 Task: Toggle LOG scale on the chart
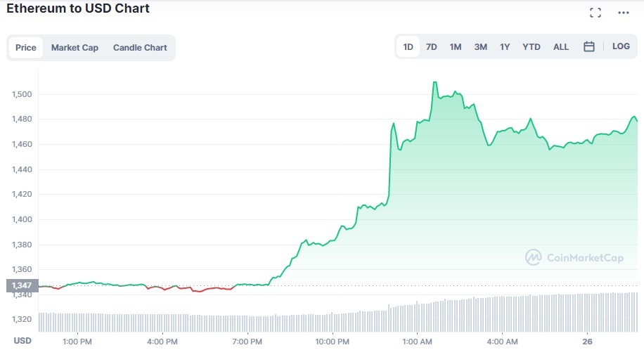coord(621,46)
